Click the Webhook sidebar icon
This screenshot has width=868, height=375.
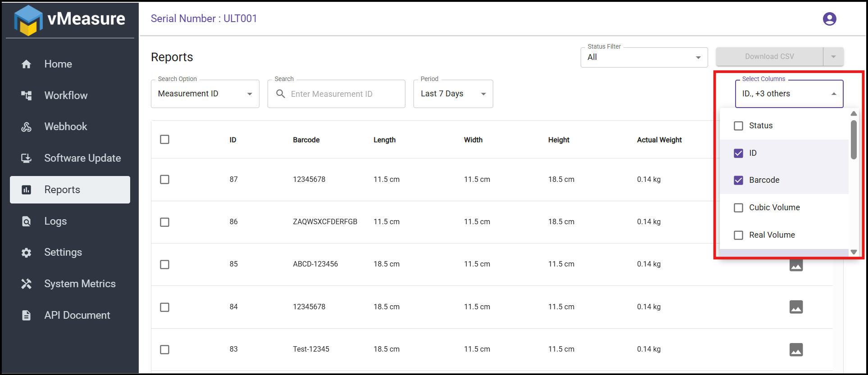[27, 127]
